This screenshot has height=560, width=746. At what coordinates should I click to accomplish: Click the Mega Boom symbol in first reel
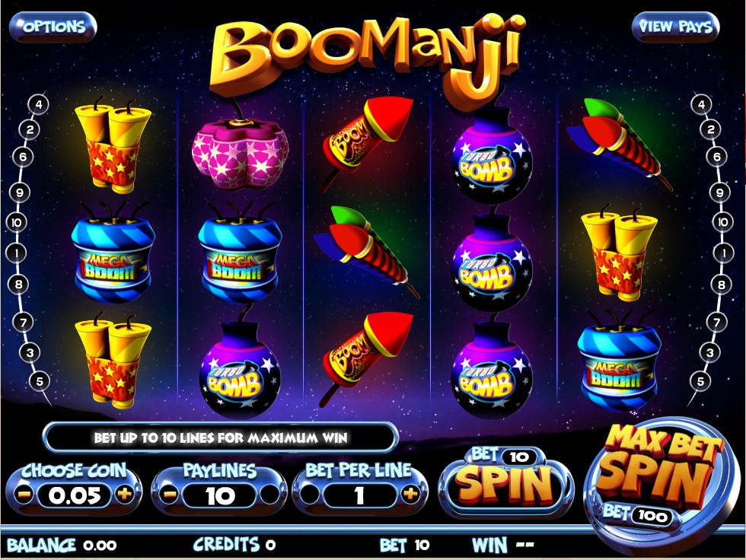coord(113,253)
